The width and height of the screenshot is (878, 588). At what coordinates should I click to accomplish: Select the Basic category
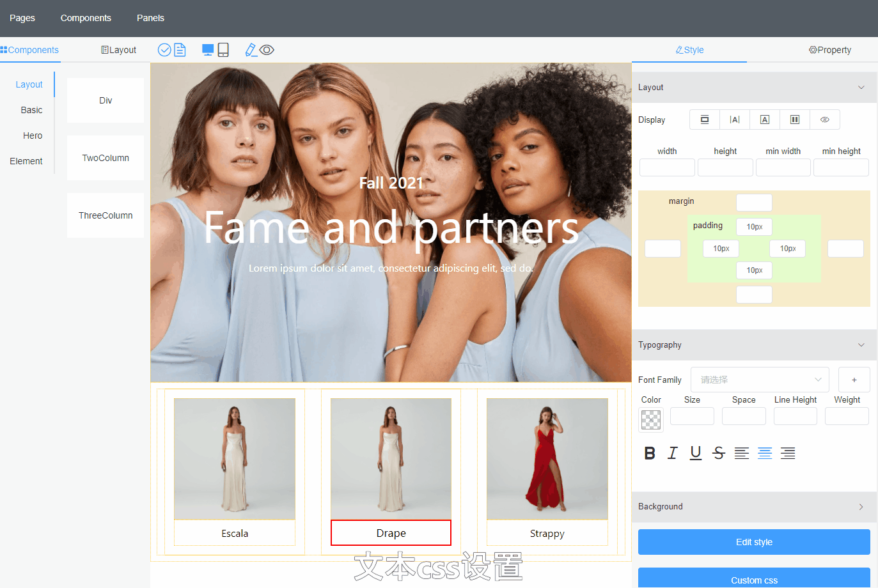31,110
